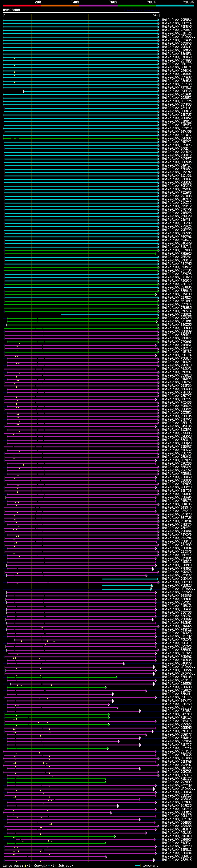Select the UniRef100_B3EQ57 label
The image size is (197, 868).
coord(177,650)
